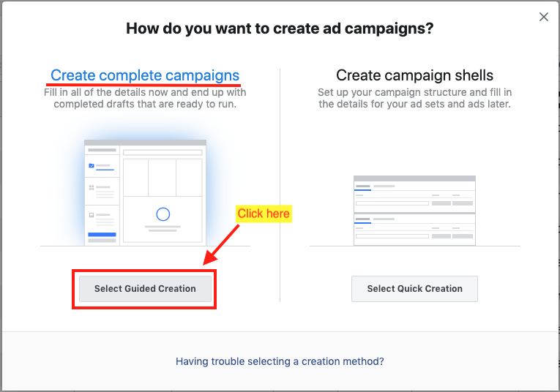Screen dimensions: 560x392
Task: Close the campaign creation dialog
Action: click(x=543, y=17)
